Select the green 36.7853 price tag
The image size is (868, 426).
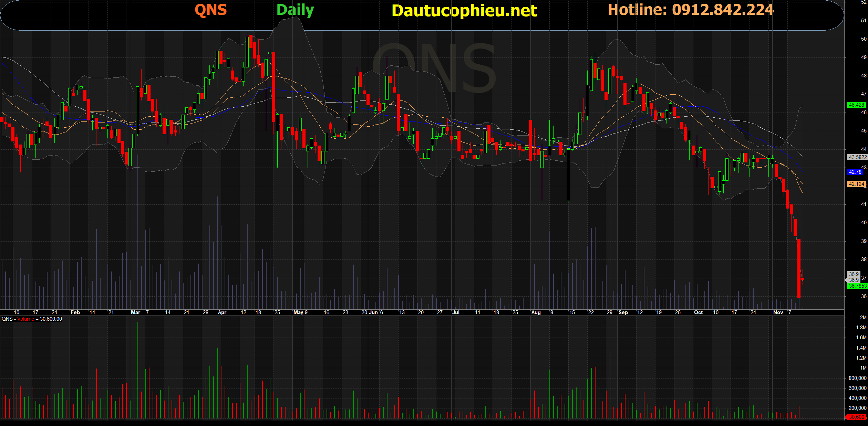click(857, 286)
